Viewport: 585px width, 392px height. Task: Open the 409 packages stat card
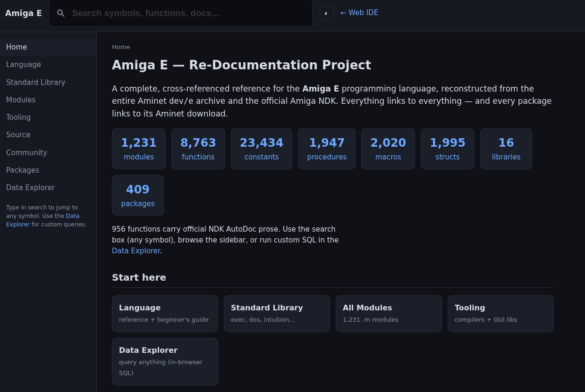pos(138,195)
